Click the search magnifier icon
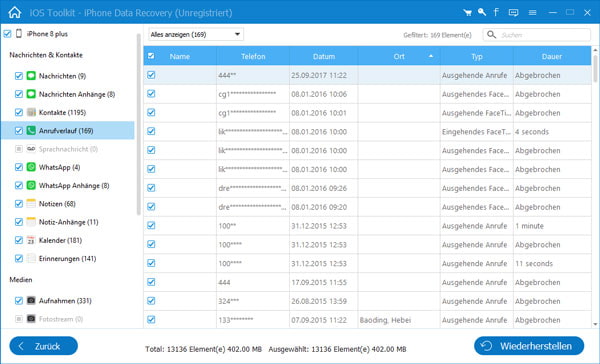The image size is (600, 364). point(491,35)
